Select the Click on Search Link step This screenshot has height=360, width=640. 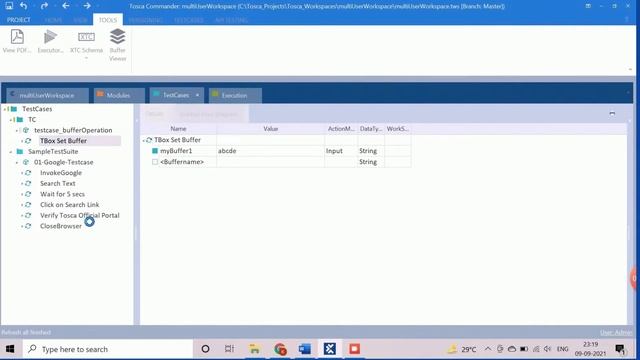coord(69,204)
